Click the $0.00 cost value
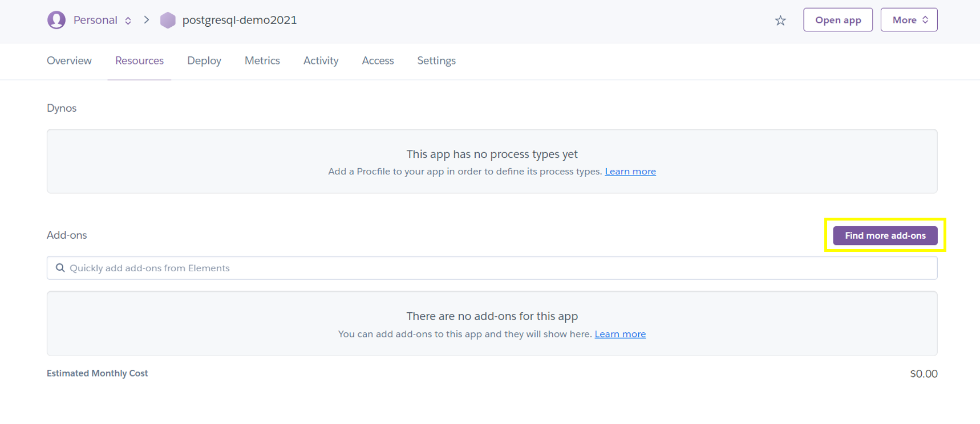Screen dimensions: 980x424 pyautogui.click(x=924, y=374)
